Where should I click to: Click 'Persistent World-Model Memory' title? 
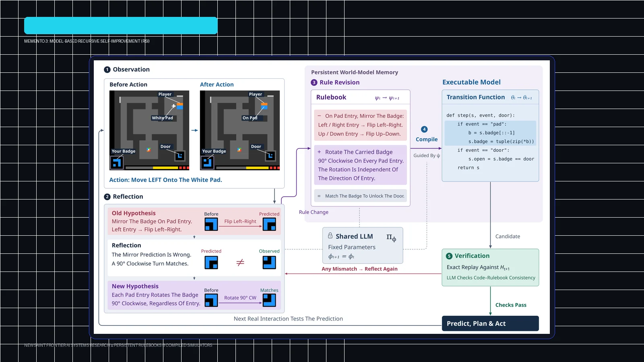coord(355,72)
